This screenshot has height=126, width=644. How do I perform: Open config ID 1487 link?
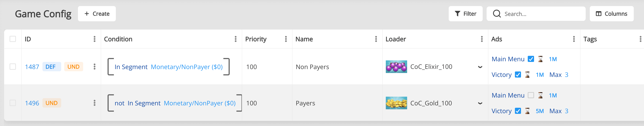[x=32, y=67]
